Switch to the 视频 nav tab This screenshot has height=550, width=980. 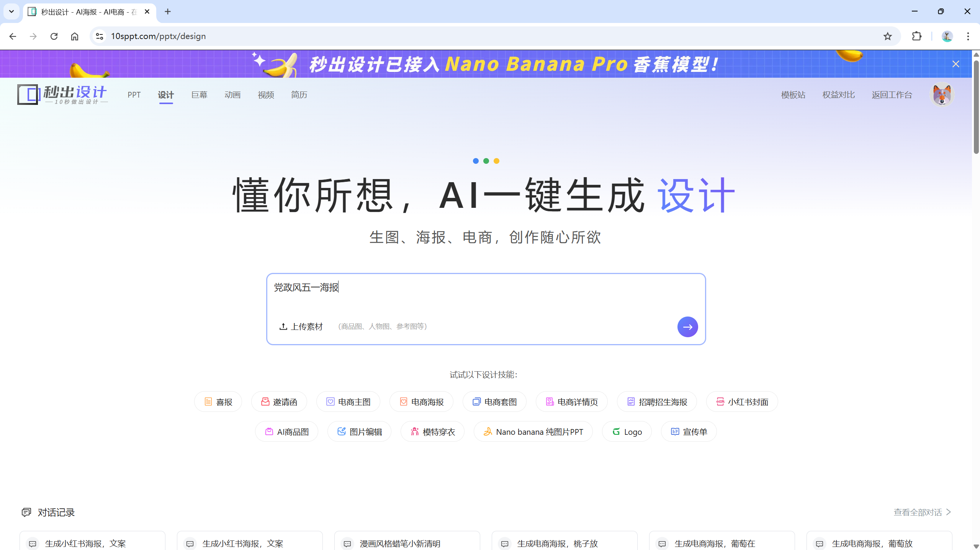tap(266, 95)
